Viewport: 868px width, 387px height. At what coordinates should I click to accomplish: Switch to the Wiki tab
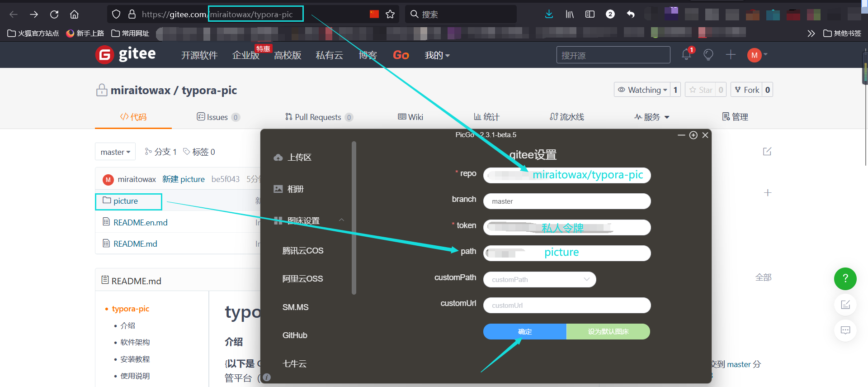[410, 117]
